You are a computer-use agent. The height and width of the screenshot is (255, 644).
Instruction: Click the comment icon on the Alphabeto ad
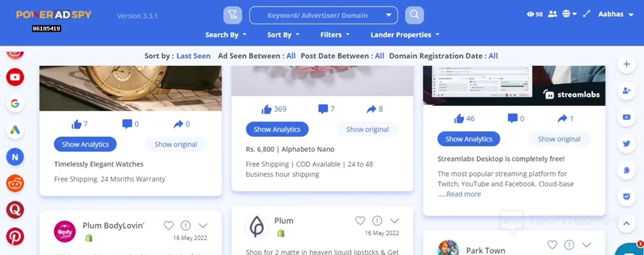[x=323, y=109]
